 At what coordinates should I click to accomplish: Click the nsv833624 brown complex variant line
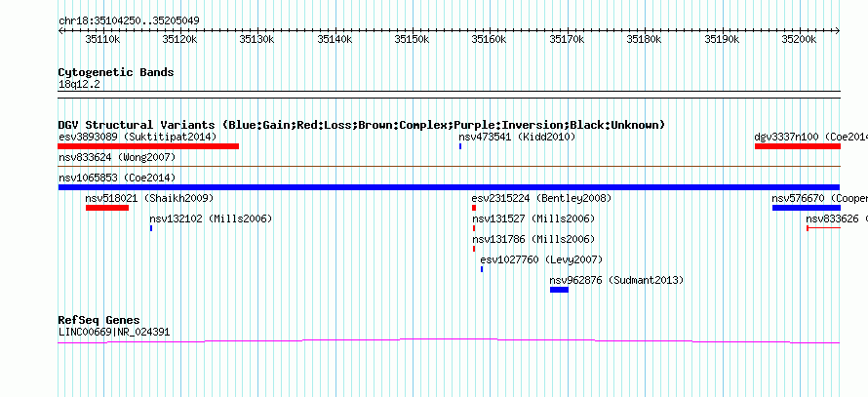tap(449, 166)
